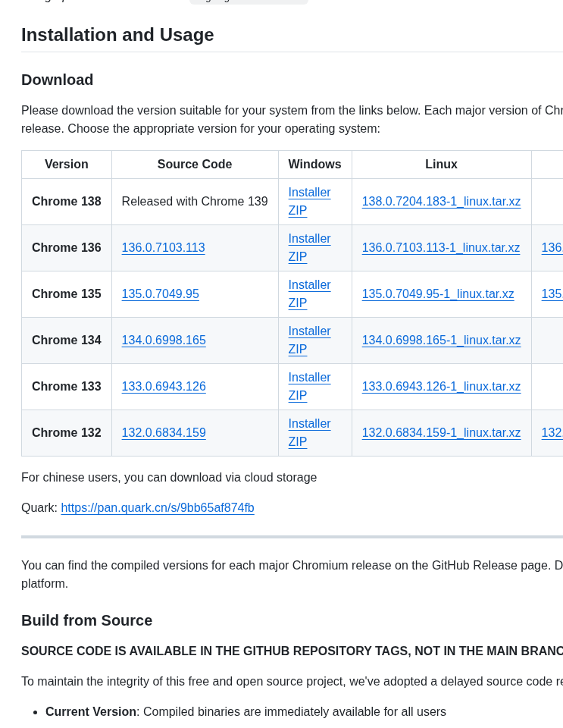Click the partially visible 135 link in last column
The width and height of the screenshot is (563, 728).
[552, 294]
